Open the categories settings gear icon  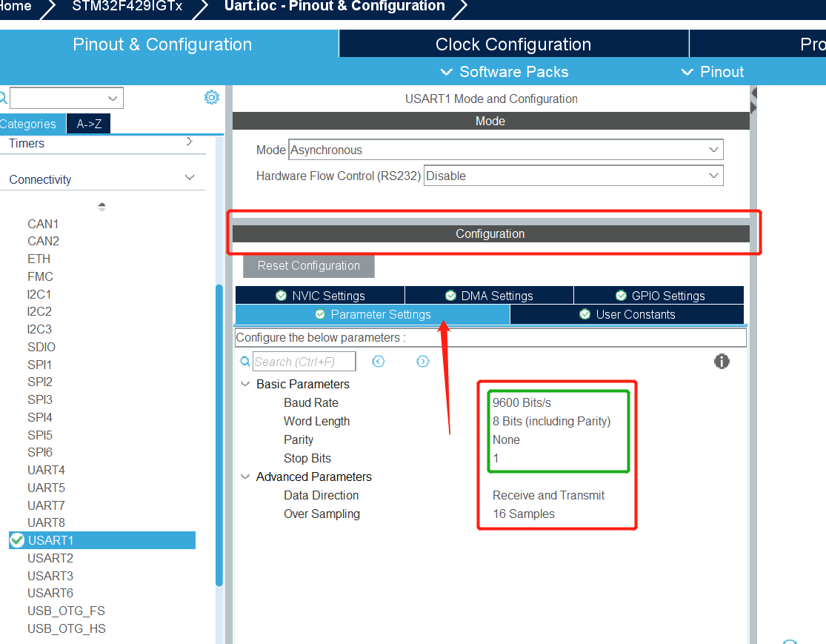tap(212, 98)
